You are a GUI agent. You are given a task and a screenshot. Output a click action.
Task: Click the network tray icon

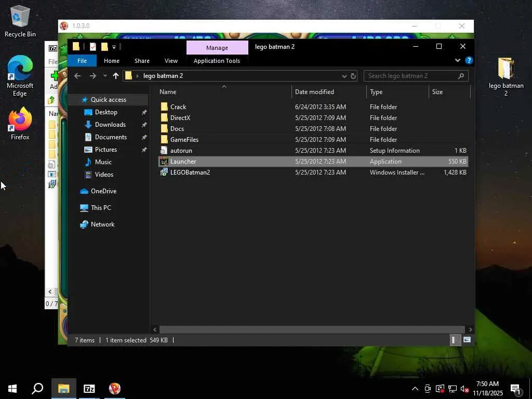tap(453, 389)
